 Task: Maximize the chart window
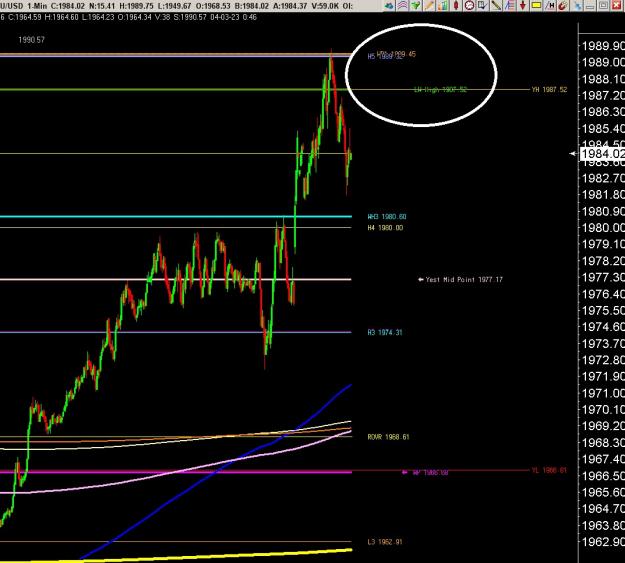[x=604, y=6]
